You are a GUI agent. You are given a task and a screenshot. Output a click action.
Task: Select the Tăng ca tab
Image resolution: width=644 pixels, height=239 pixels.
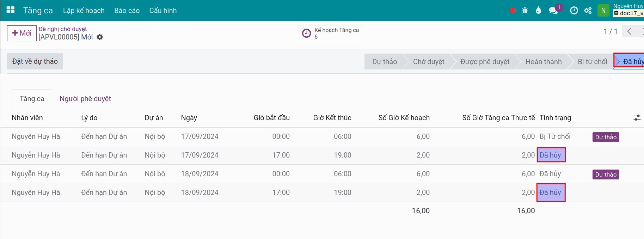(32, 99)
